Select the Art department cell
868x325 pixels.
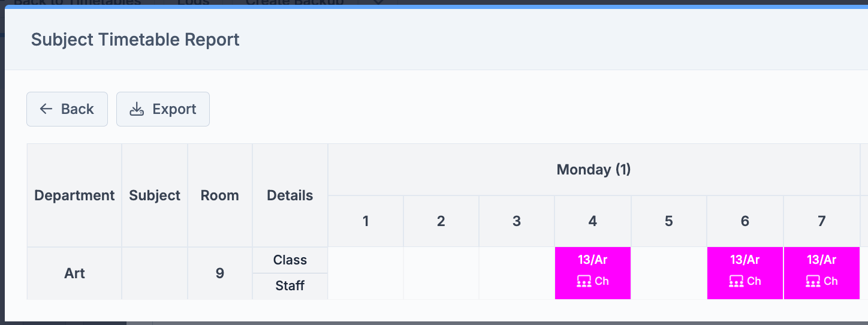click(74, 273)
